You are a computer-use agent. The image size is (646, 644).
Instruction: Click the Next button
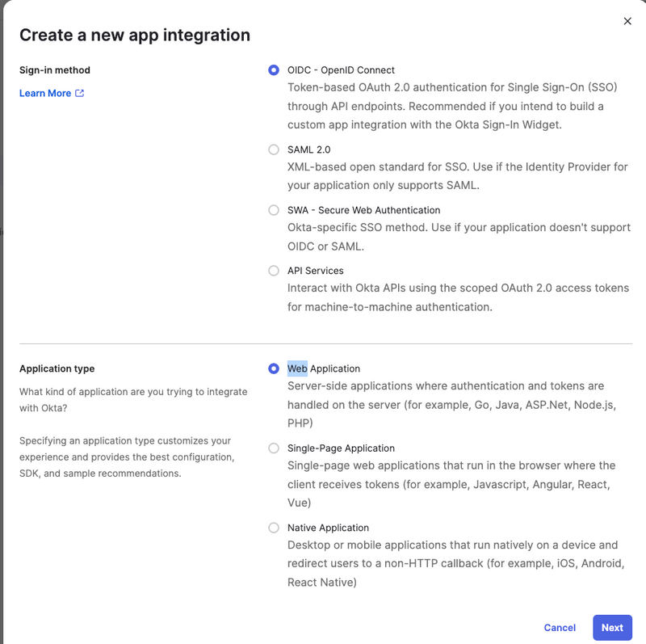(612, 628)
